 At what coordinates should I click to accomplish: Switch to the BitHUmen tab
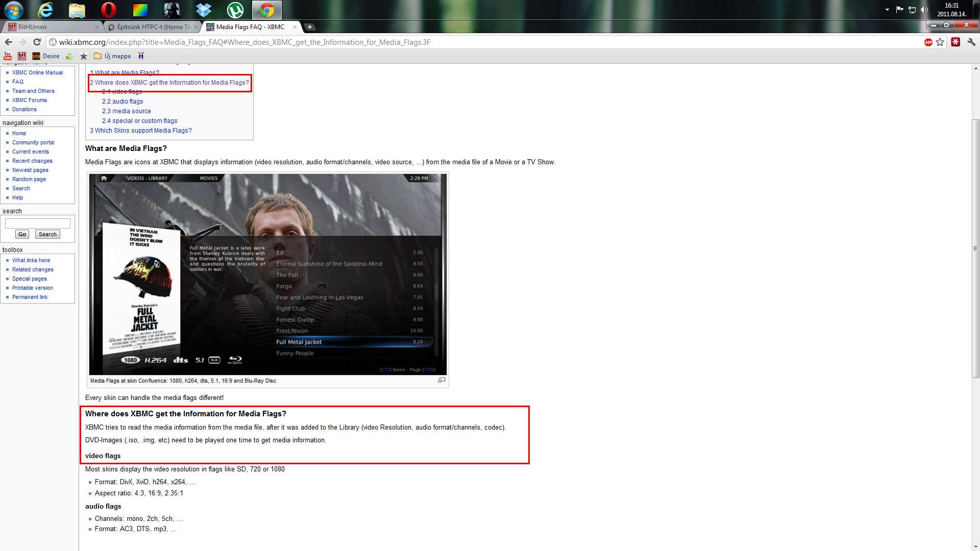coord(51,27)
